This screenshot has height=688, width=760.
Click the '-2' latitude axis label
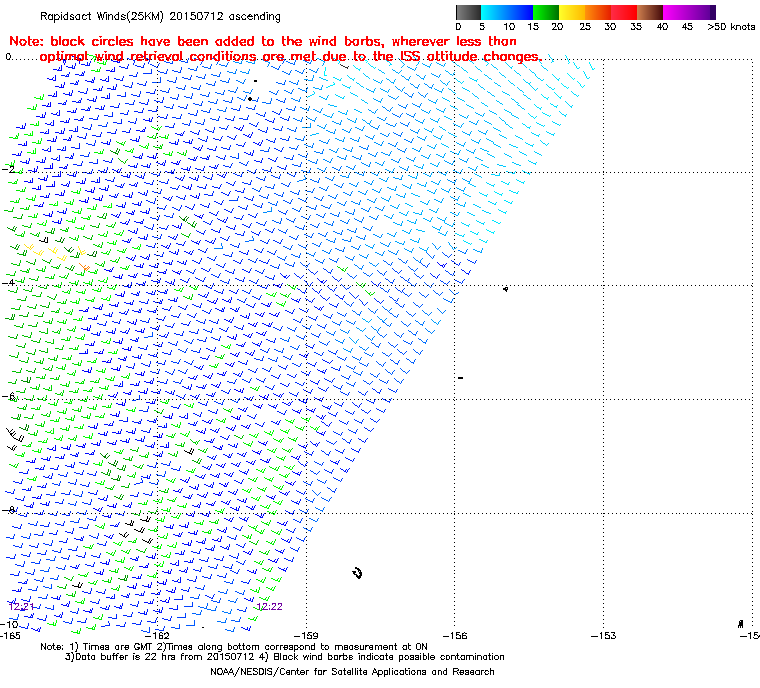9,169
